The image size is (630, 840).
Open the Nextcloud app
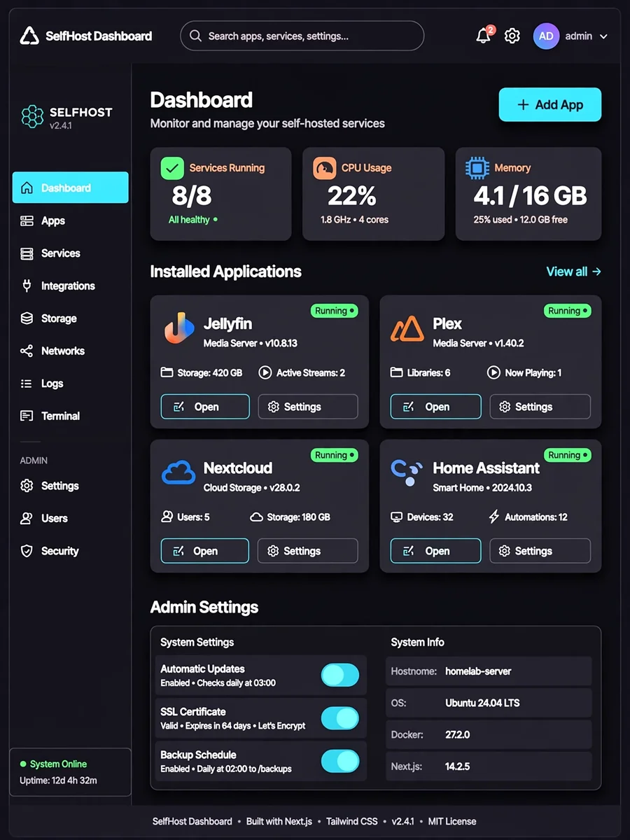click(x=205, y=551)
